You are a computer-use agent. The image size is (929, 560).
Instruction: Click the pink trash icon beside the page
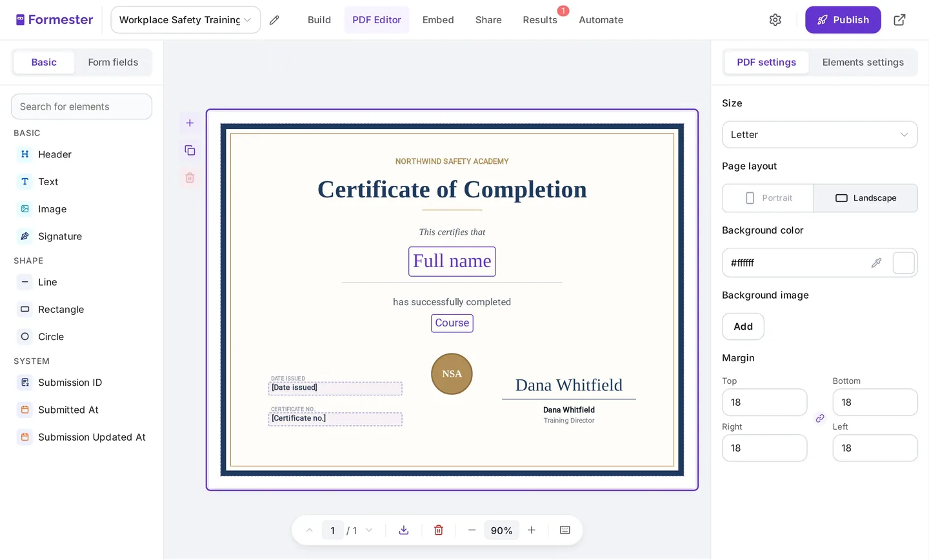pos(190,177)
